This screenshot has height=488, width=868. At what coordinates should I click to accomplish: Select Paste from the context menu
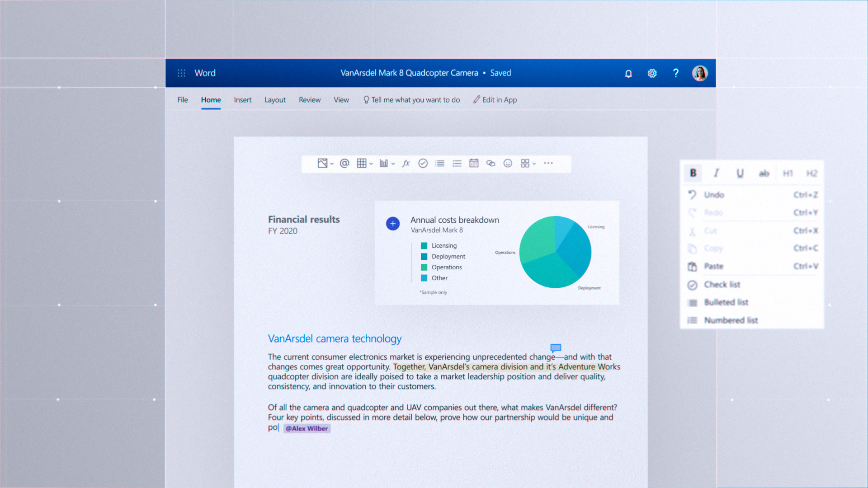click(713, 266)
